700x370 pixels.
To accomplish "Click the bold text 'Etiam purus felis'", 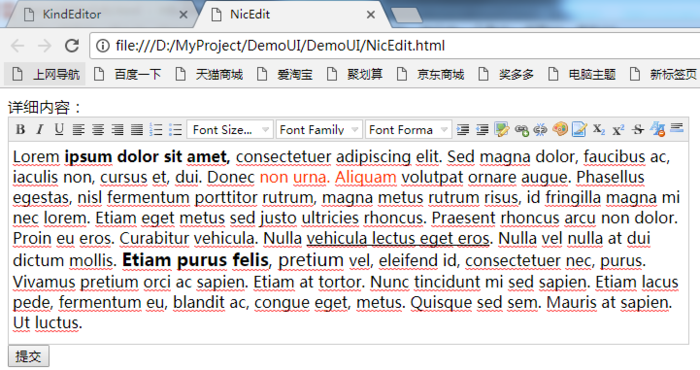I will (x=196, y=260).
